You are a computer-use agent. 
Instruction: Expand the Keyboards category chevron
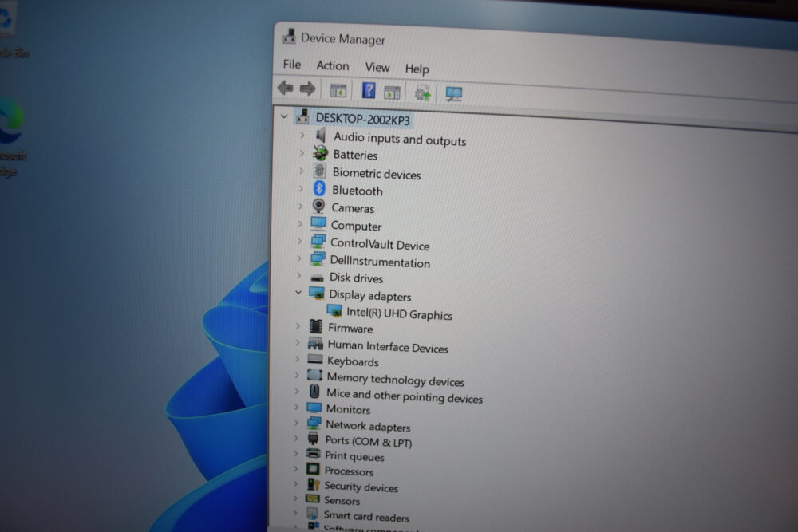(x=297, y=359)
